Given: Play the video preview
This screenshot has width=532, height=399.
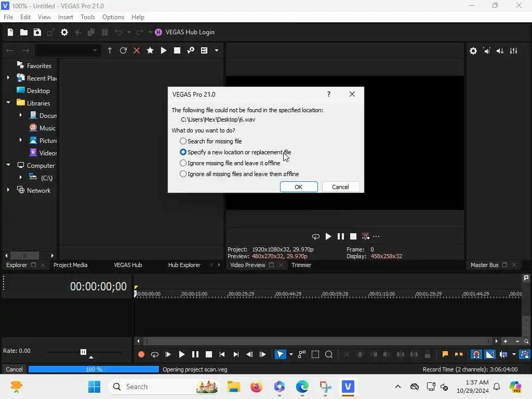Looking at the screenshot, I should [328, 236].
